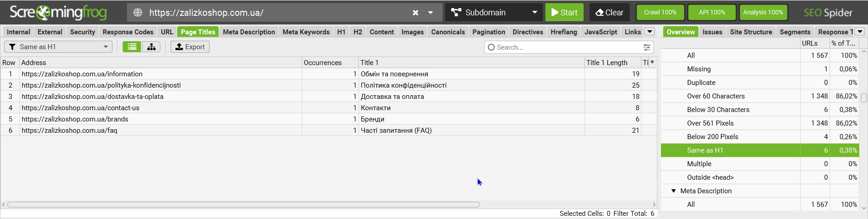Switch to the Issues tab
Image resolution: width=868 pixels, height=219 pixels.
tap(712, 32)
